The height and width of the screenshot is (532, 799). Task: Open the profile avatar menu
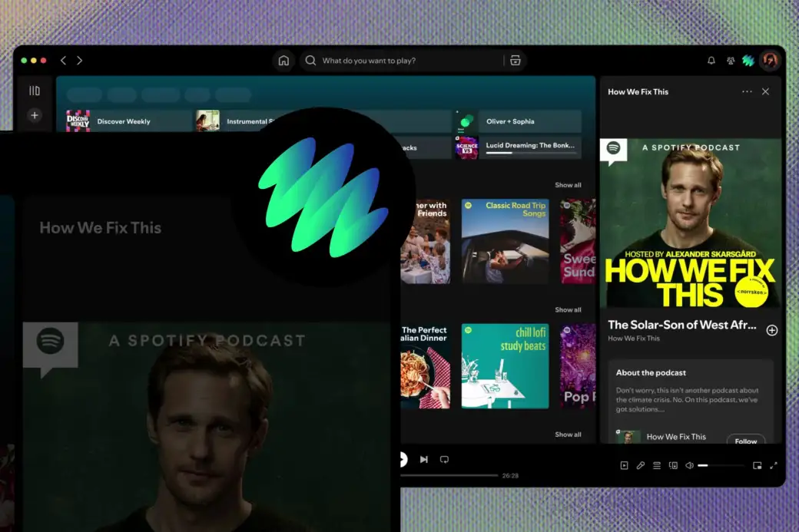click(770, 60)
